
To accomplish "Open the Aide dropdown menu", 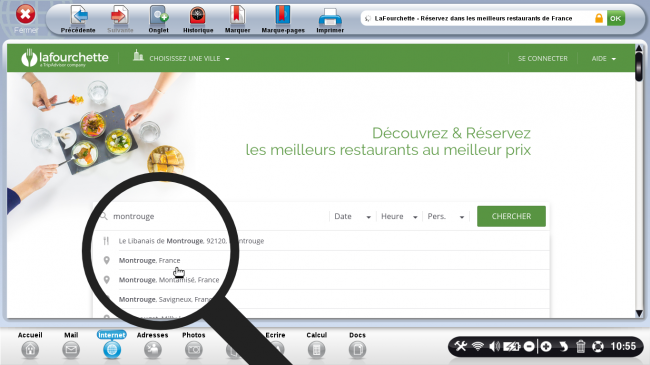I will [604, 58].
